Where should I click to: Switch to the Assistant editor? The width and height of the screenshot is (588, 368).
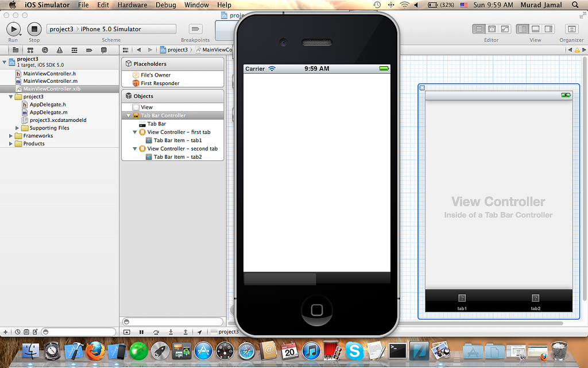coord(492,29)
